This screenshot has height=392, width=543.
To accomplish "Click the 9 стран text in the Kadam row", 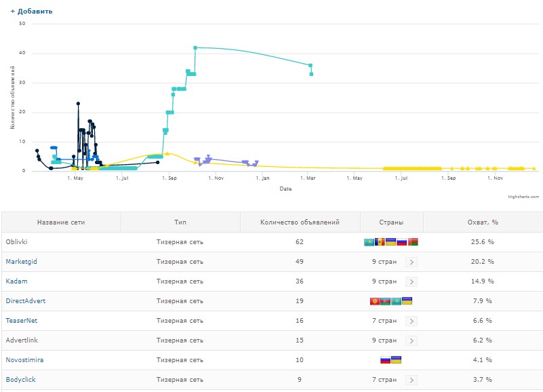I will coord(384,281).
